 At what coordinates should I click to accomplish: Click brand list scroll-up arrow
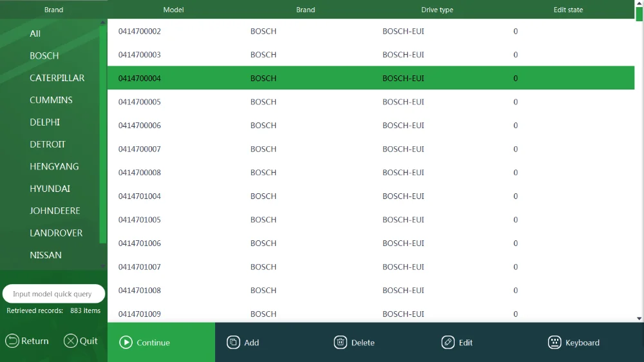click(102, 22)
